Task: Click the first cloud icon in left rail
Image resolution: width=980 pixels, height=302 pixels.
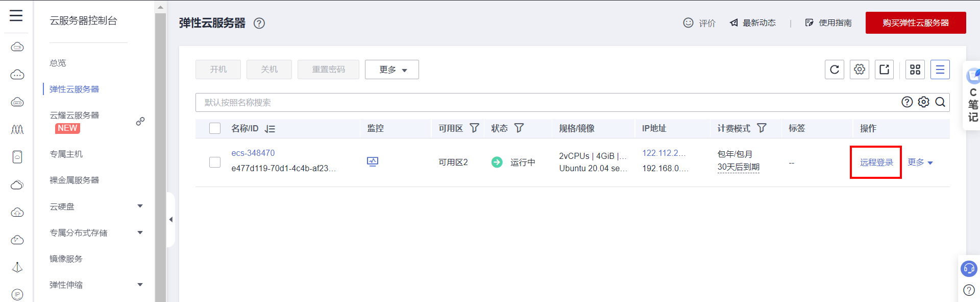Action: (17, 47)
